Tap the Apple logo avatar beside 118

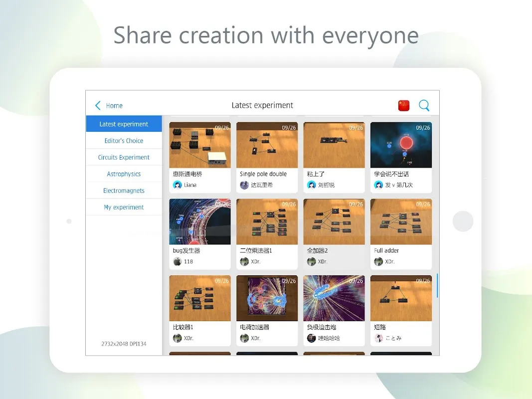(177, 261)
